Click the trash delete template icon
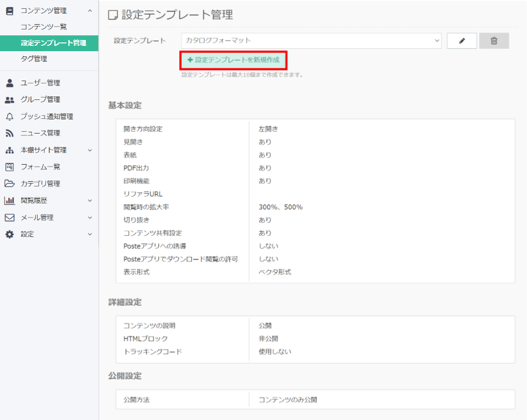 point(494,41)
